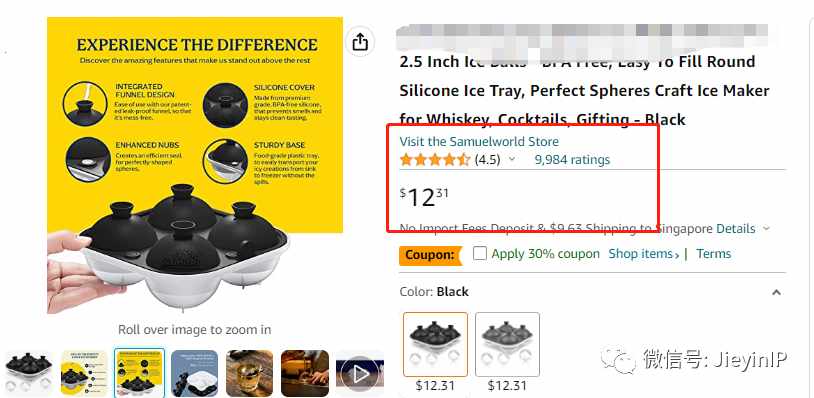Choose the gray color variant swatch

507,344
